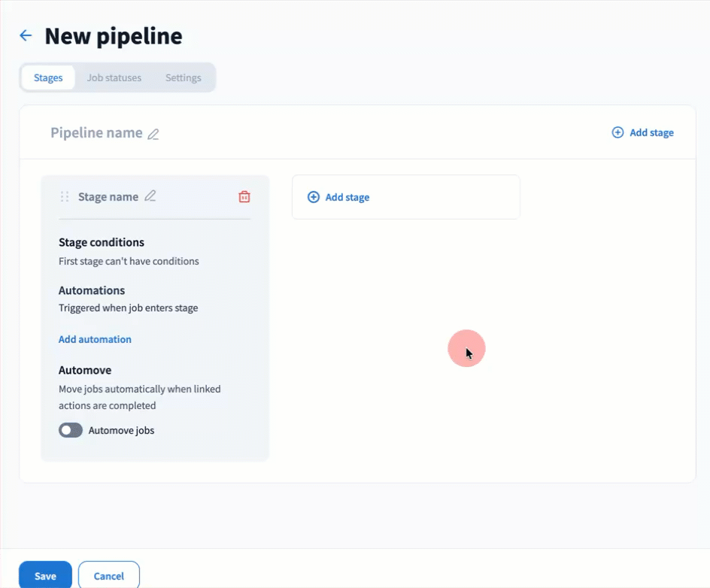The height and width of the screenshot is (588, 710).
Task: Click the Pipeline name title text
Action: click(96, 133)
